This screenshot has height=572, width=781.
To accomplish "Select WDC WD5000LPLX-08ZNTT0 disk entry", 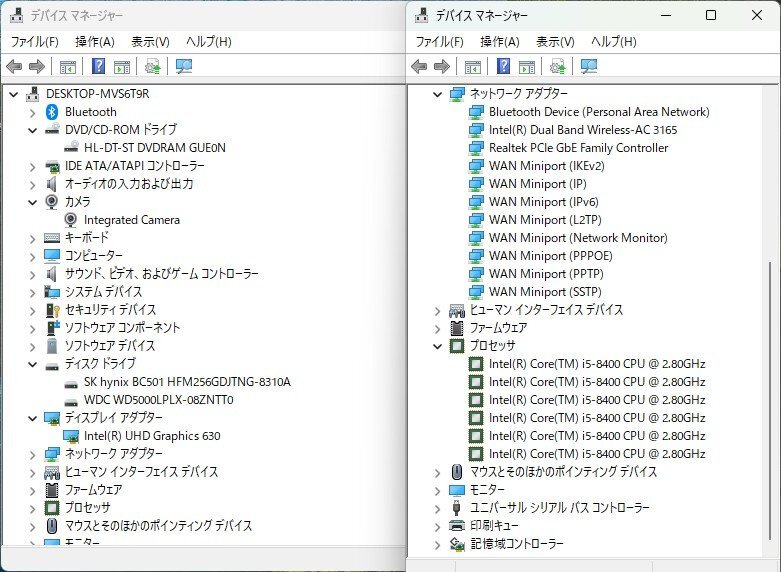I will (158, 400).
